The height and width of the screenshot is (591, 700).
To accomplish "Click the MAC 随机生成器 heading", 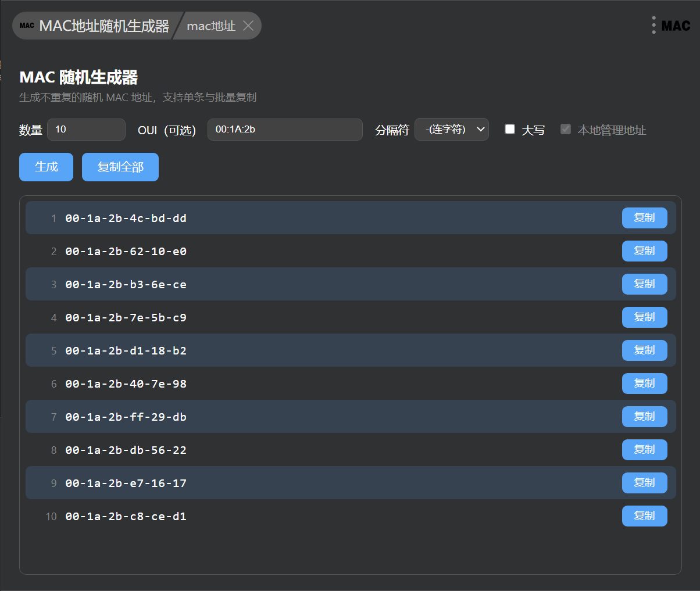I will [x=78, y=77].
